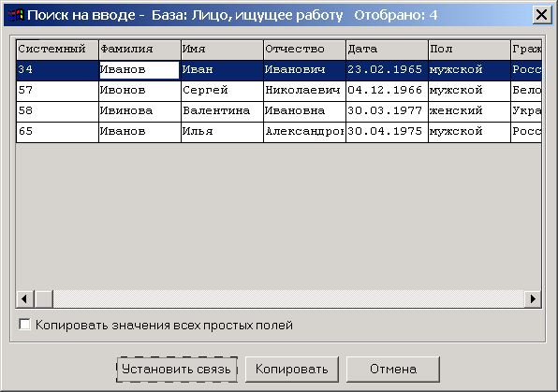Select the birth date 30.03.1977 cell
The image size is (558, 392).
(387, 111)
